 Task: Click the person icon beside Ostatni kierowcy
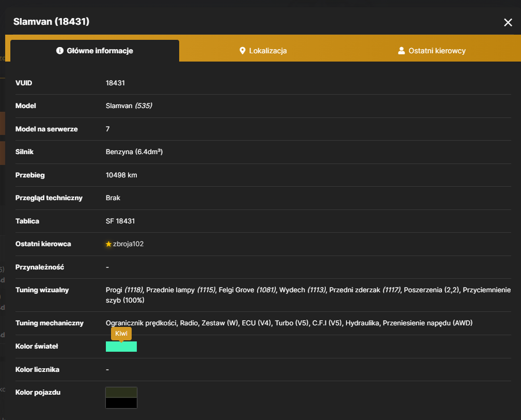(x=401, y=50)
